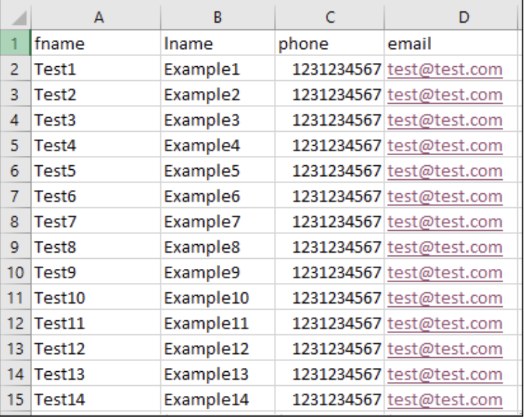Select the Test2 cell

[96, 94]
